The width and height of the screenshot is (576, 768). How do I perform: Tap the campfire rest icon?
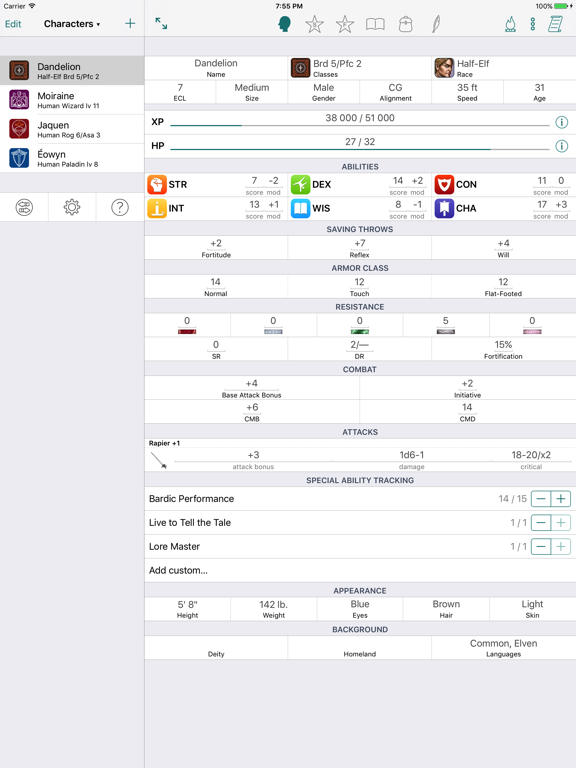pyautogui.click(x=510, y=24)
